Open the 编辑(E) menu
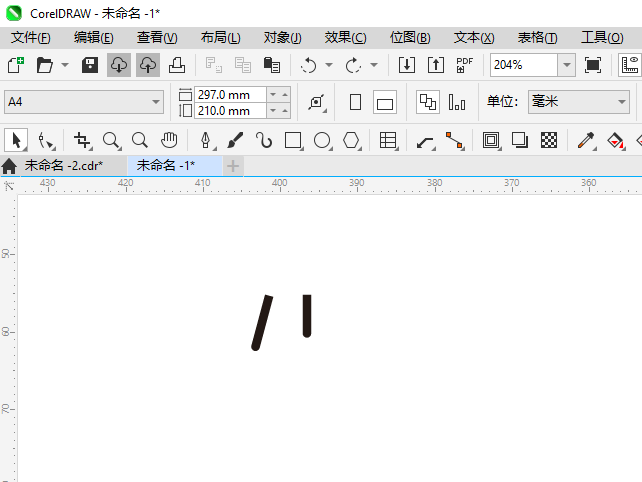 [93, 38]
